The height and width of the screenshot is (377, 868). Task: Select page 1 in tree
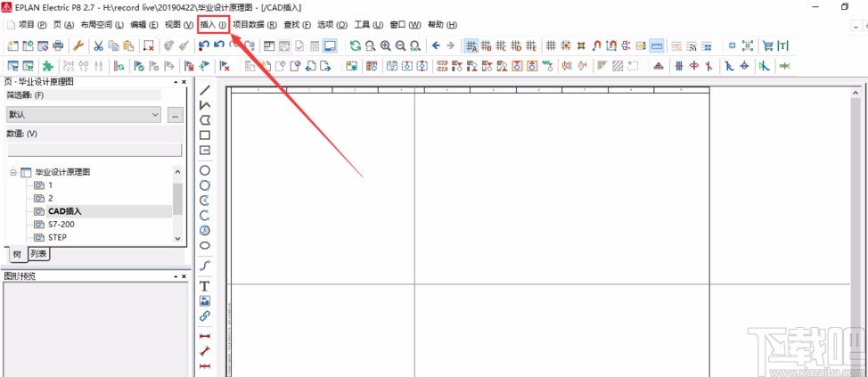tap(51, 184)
